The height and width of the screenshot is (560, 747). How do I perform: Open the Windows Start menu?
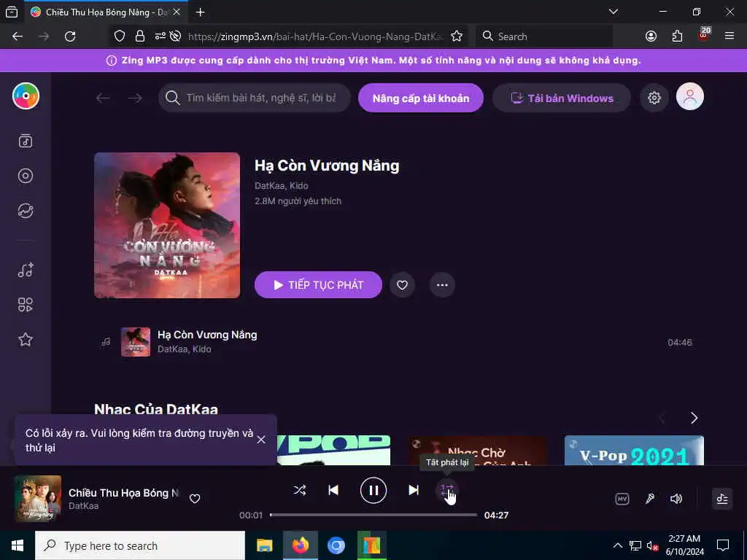[x=18, y=545]
